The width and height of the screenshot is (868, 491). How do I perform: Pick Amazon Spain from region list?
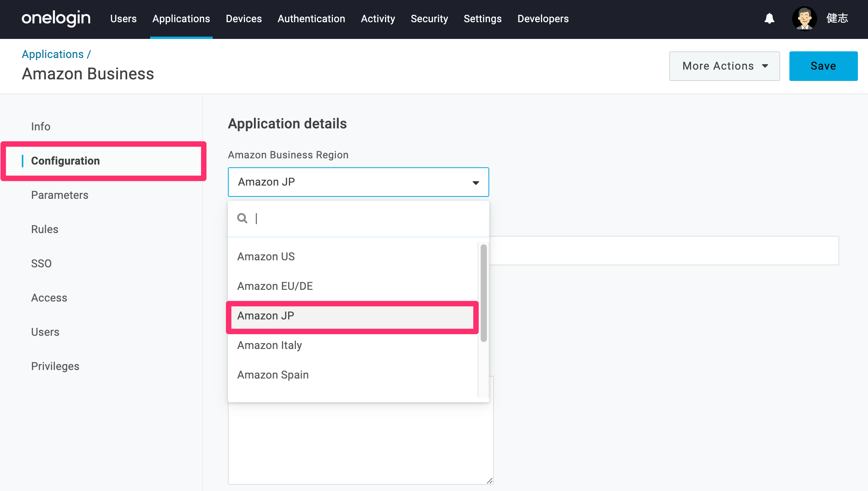coord(353,375)
